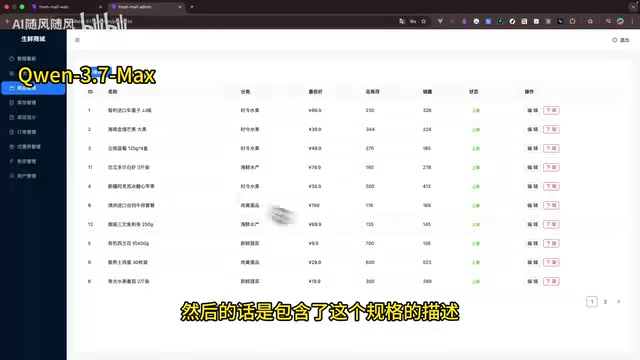Click the coupon icon beside 优惠券管理

tap(11, 147)
